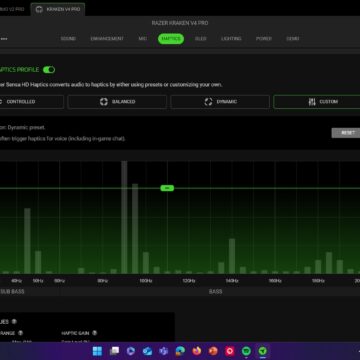Click the Balanced preset ring icon
This screenshot has width=360, height=360.
pyautogui.click(x=104, y=102)
